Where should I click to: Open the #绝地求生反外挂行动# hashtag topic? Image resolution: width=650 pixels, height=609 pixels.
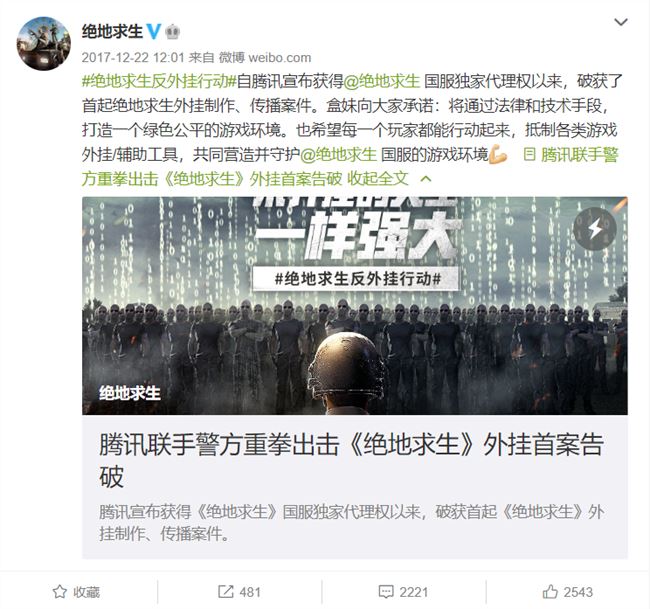pos(159,81)
